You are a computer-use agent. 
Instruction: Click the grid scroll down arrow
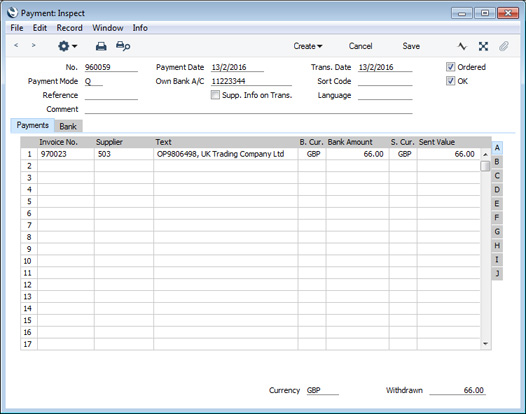coord(485,344)
